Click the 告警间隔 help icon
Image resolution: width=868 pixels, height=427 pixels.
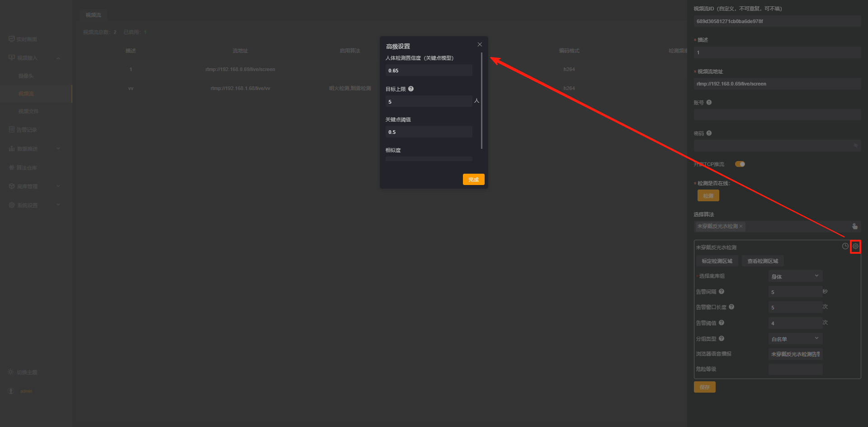click(722, 291)
